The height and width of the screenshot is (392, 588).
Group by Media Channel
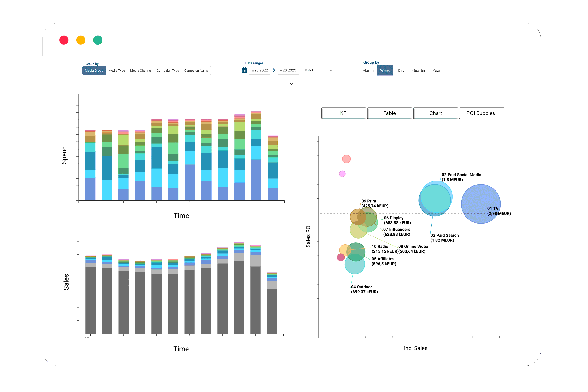141,70
